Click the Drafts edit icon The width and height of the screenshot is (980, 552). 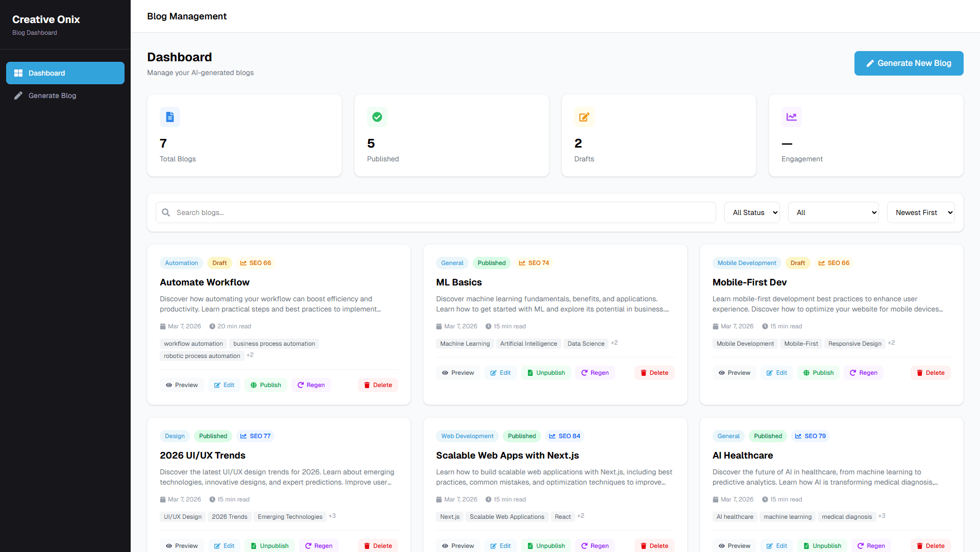click(584, 117)
